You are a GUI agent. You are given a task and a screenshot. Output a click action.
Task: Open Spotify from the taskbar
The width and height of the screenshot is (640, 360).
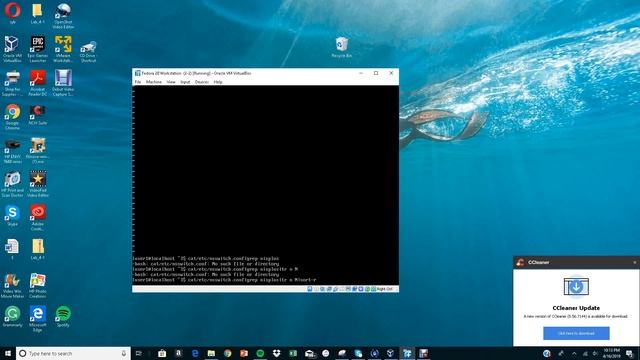pos(260,353)
